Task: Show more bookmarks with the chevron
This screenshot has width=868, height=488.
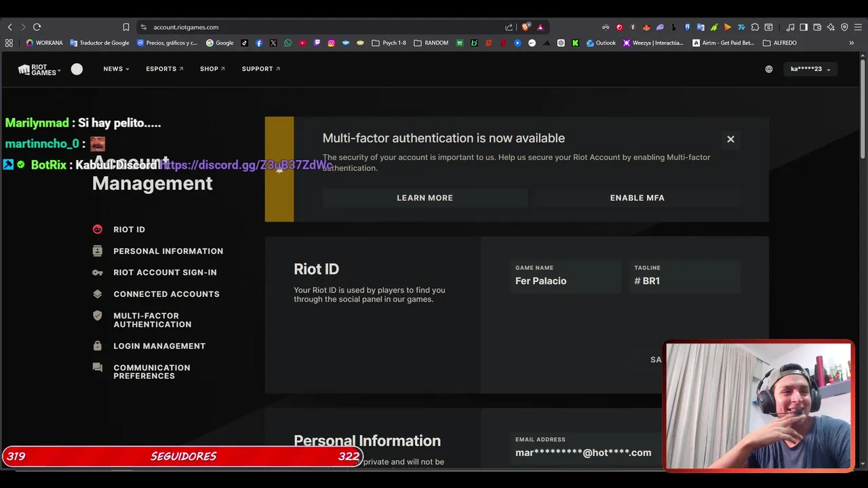Action: 852,43
